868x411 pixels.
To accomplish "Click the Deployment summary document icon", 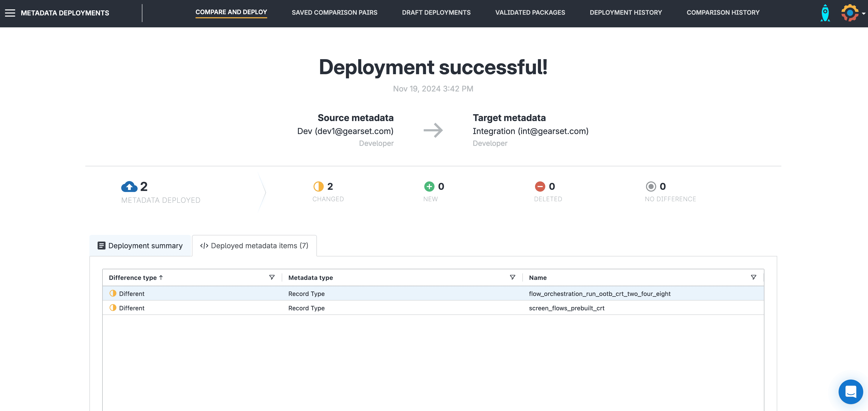I will 101,246.
